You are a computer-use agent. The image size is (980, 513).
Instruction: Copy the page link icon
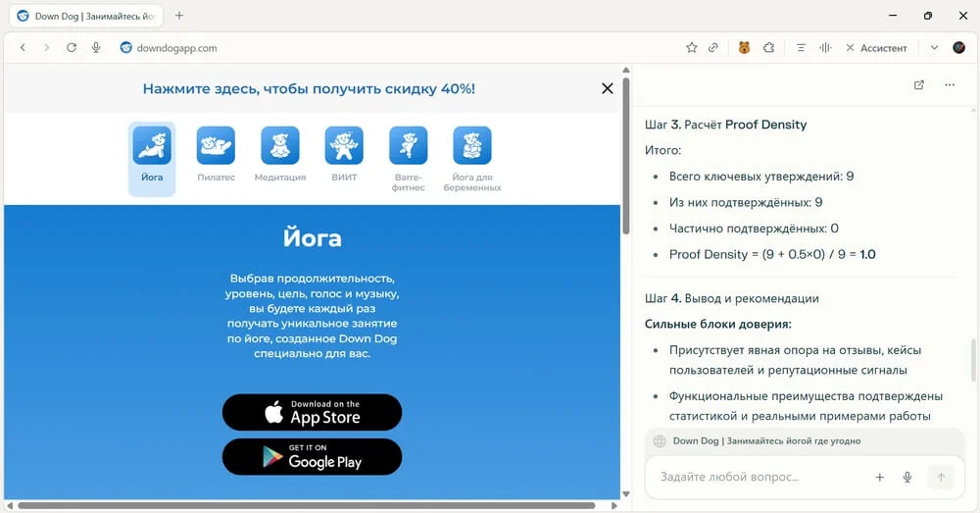point(713,47)
